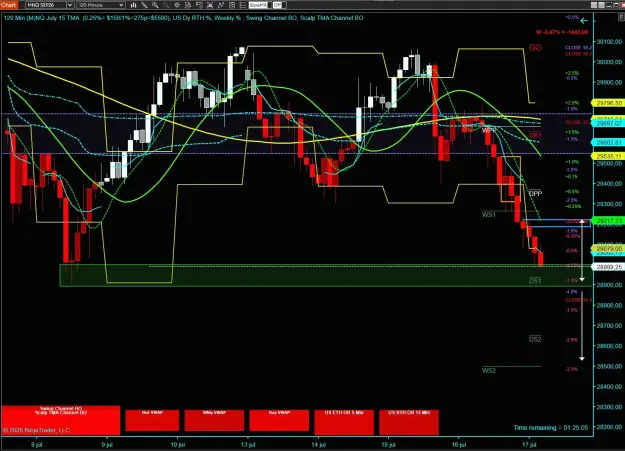Click the Day VWAP button

coord(279,420)
